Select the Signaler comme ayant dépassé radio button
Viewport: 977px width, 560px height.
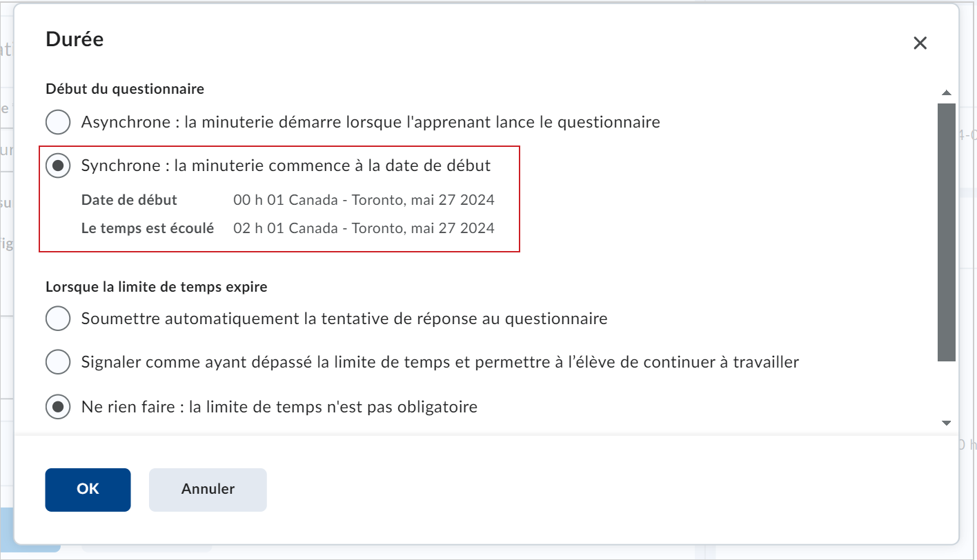(x=58, y=362)
